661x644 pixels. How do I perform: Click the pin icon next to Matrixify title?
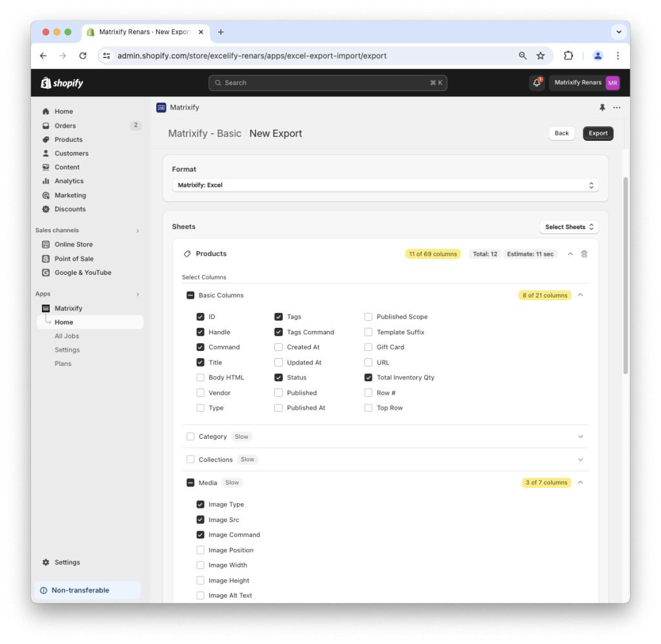tap(602, 107)
